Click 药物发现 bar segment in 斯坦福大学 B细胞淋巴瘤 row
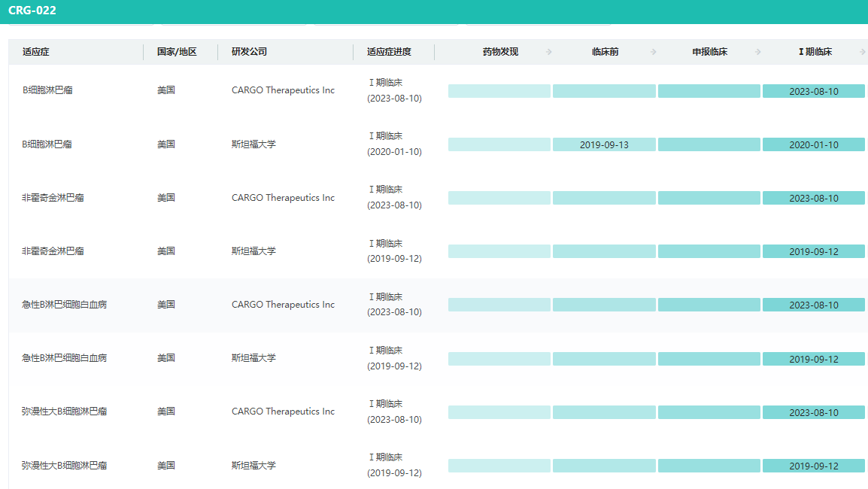868x489 pixels. click(x=499, y=144)
